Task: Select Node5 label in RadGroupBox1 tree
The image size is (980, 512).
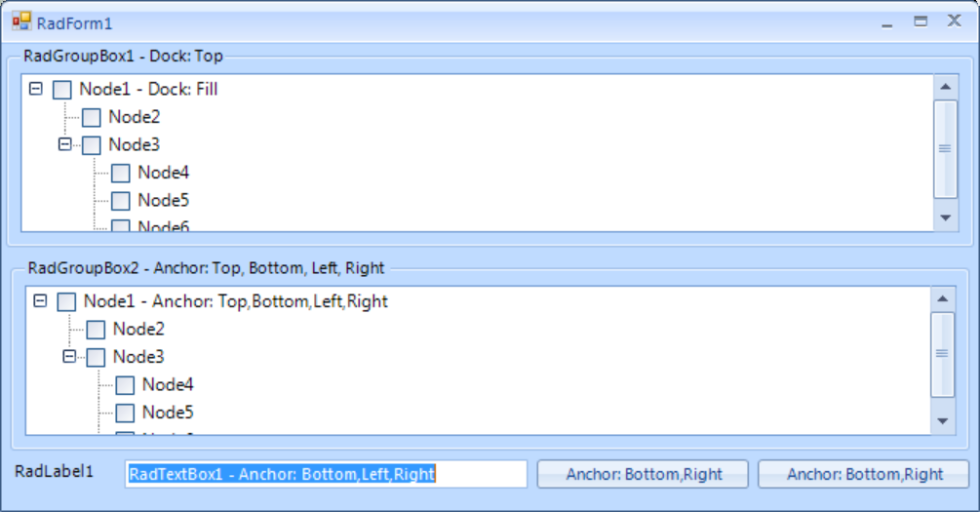Action: point(163,201)
